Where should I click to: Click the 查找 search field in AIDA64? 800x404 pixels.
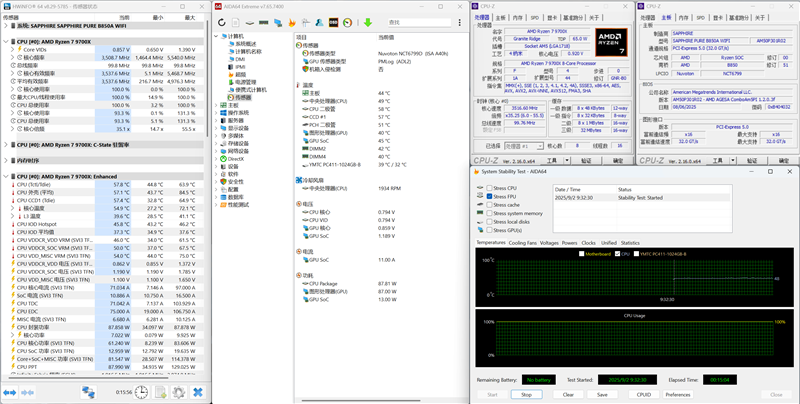[x=419, y=22]
